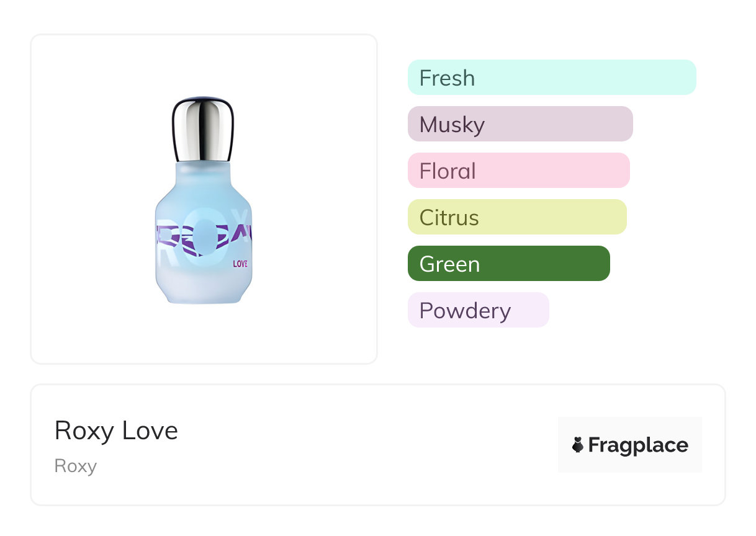Click the word Fresh in the top bar
This screenshot has width=756, height=536.
(x=447, y=78)
